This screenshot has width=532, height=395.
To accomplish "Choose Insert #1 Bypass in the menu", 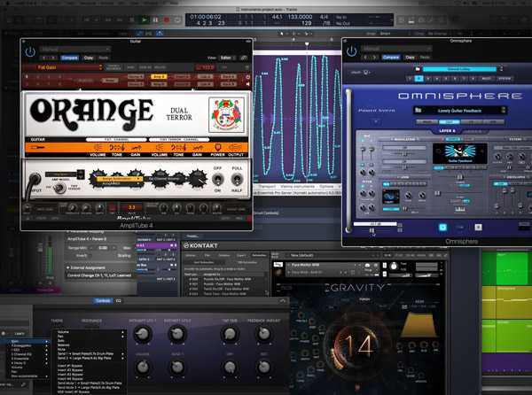I will pos(70,366).
